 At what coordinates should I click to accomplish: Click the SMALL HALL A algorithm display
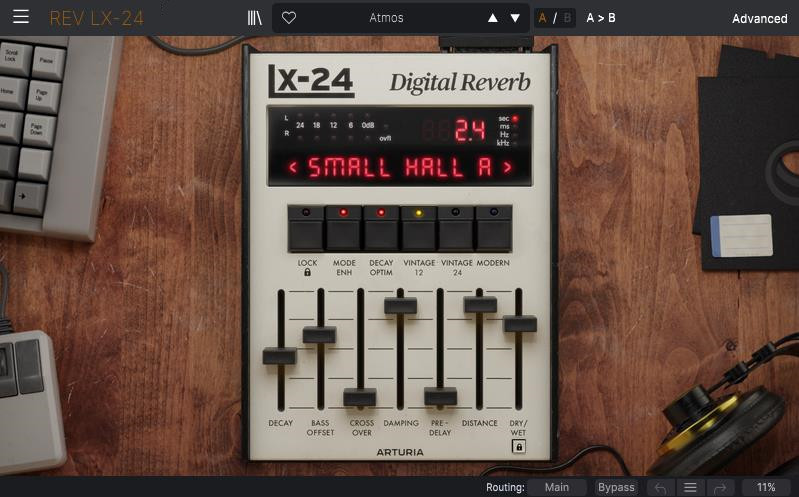[x=400, y=167]
